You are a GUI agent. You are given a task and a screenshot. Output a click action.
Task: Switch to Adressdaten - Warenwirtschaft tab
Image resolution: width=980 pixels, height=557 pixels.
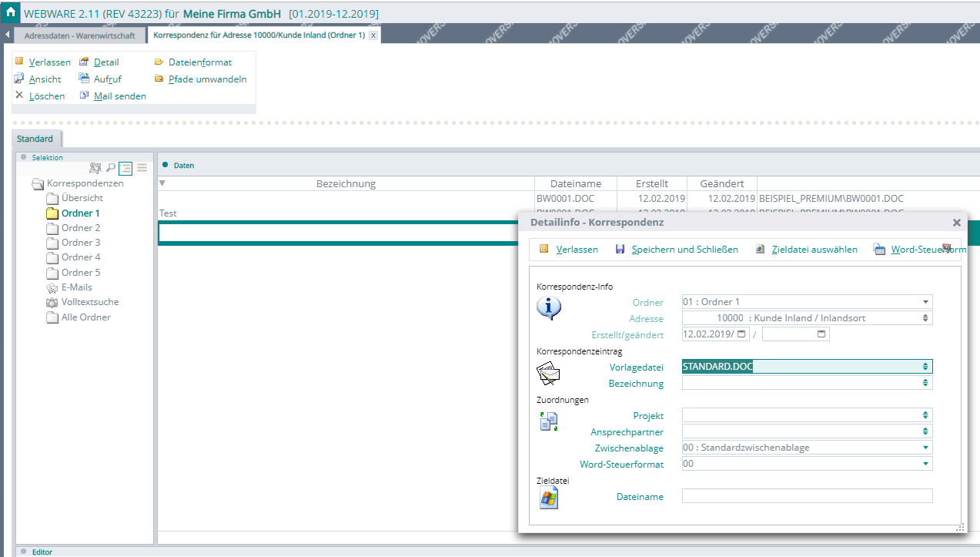79,35
